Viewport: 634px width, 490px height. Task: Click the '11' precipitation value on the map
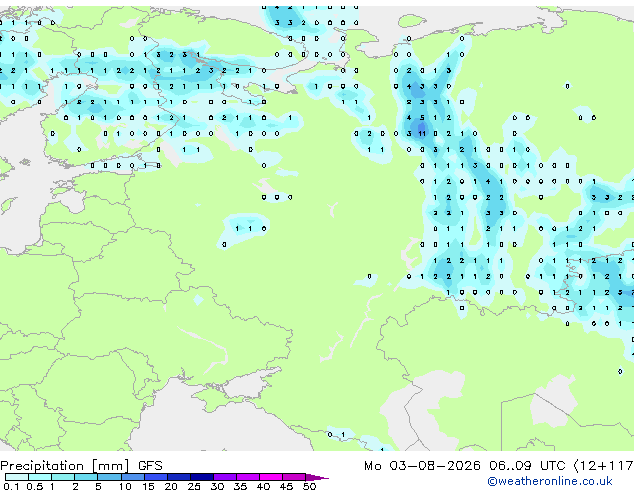(x=422, y=133)
